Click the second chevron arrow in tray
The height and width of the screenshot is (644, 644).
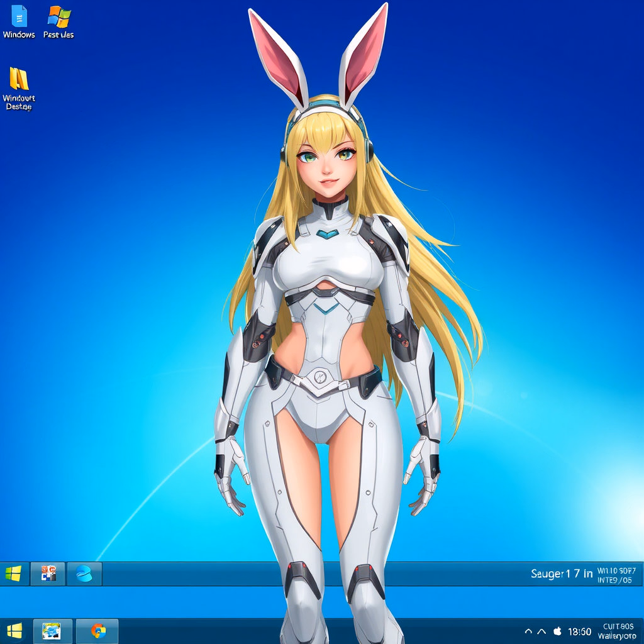(x=541, y=631)
